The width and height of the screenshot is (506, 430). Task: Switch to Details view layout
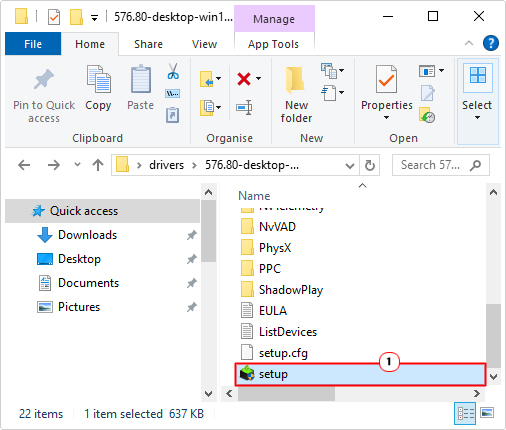[x=465, y=414]
